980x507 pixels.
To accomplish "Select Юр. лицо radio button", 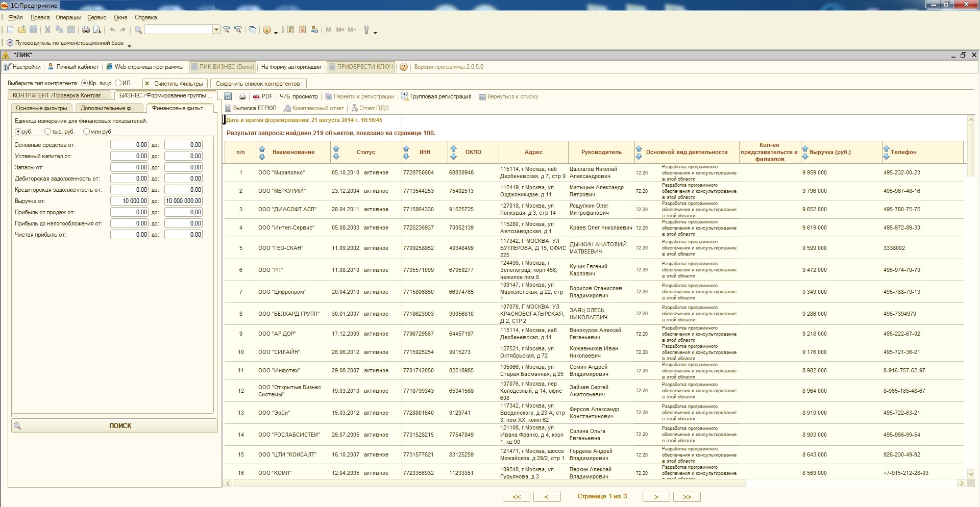I will [x=85, y=83].
